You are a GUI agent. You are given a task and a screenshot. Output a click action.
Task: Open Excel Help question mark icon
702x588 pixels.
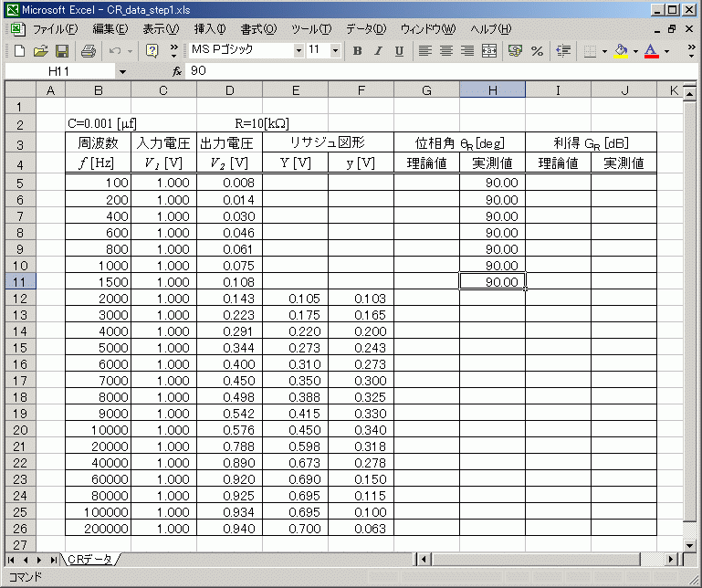coord(152,51)
